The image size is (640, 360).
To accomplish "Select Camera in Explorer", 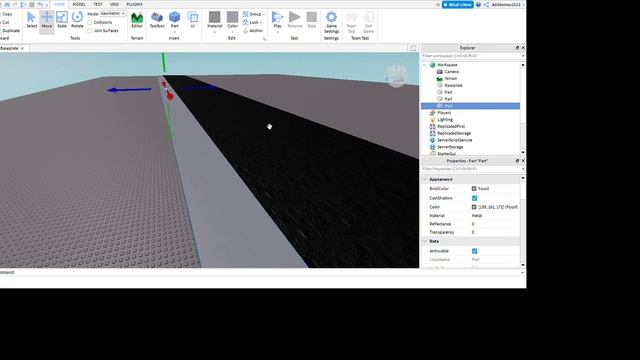I will click(x=451, y=72).
